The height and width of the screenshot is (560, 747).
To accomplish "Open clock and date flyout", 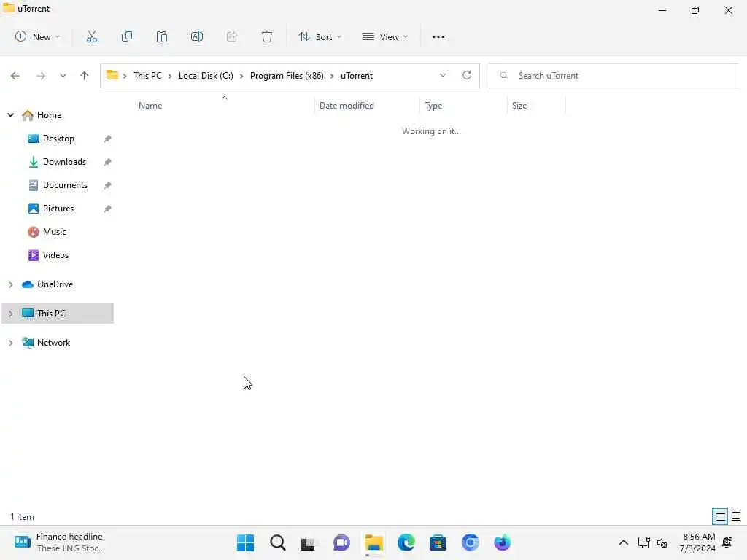I will [698, 542].
